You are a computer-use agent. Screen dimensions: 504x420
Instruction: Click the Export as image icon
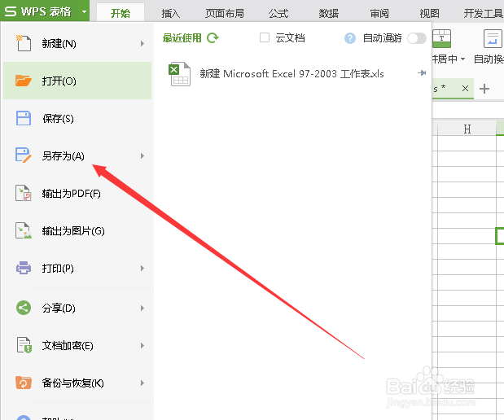coord(24,230)
